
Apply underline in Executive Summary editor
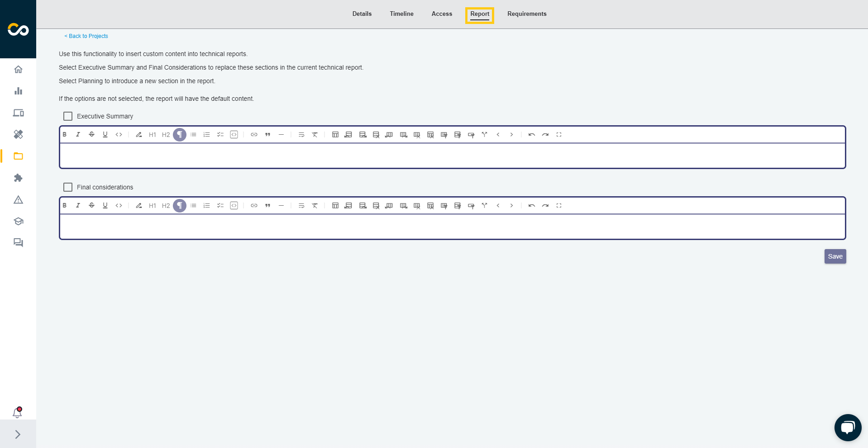tap(105, 135)
